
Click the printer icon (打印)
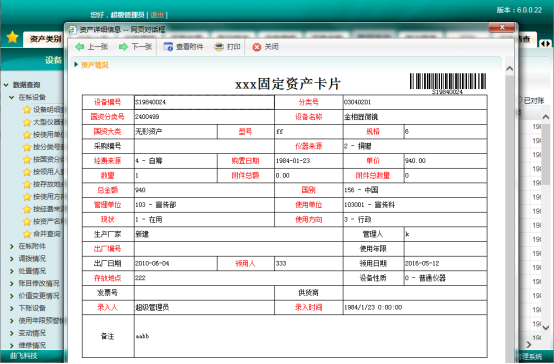click(x=219, y=46)
